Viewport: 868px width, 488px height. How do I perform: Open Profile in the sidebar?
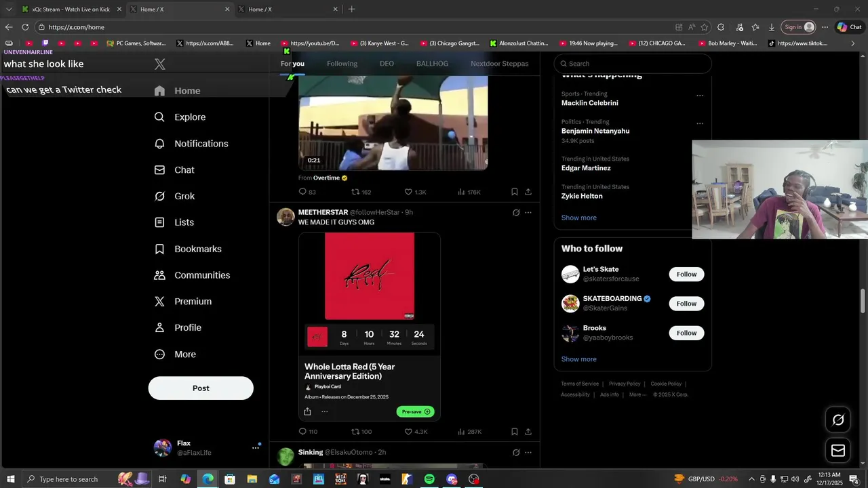click(178, 328)
